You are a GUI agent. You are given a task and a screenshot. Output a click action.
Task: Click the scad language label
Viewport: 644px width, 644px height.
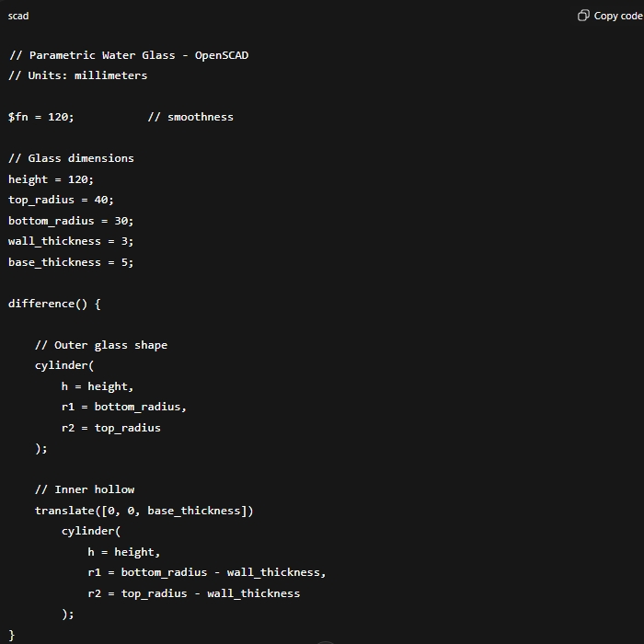pyautogui.click(x=18, y=16)
